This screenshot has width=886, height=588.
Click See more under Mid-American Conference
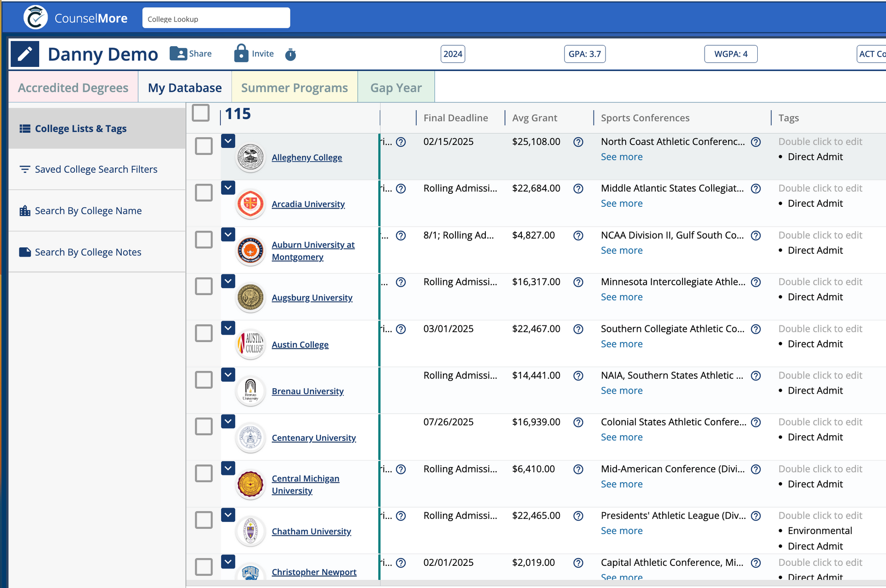622,484
